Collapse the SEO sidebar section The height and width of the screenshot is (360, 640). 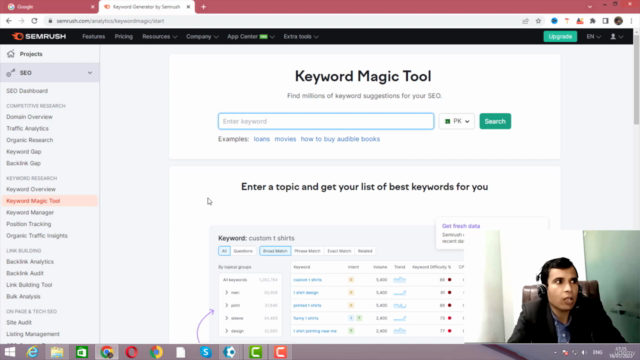[90, 73]
